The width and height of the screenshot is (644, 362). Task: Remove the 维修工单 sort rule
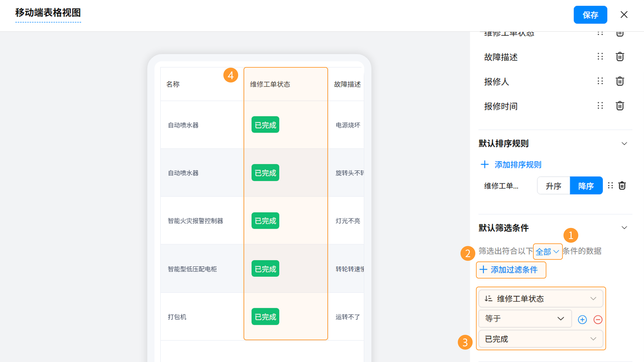[x=622, y=186]
